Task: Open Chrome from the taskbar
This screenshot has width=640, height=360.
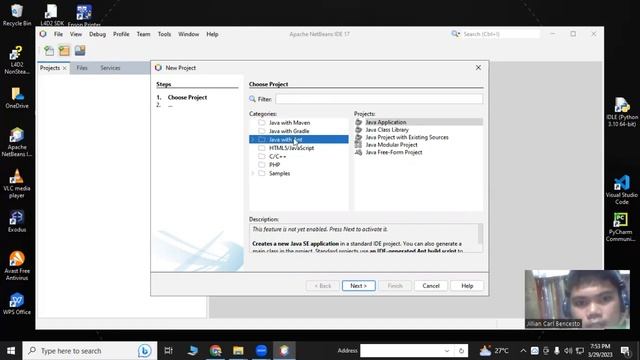Action: point(216,351)
